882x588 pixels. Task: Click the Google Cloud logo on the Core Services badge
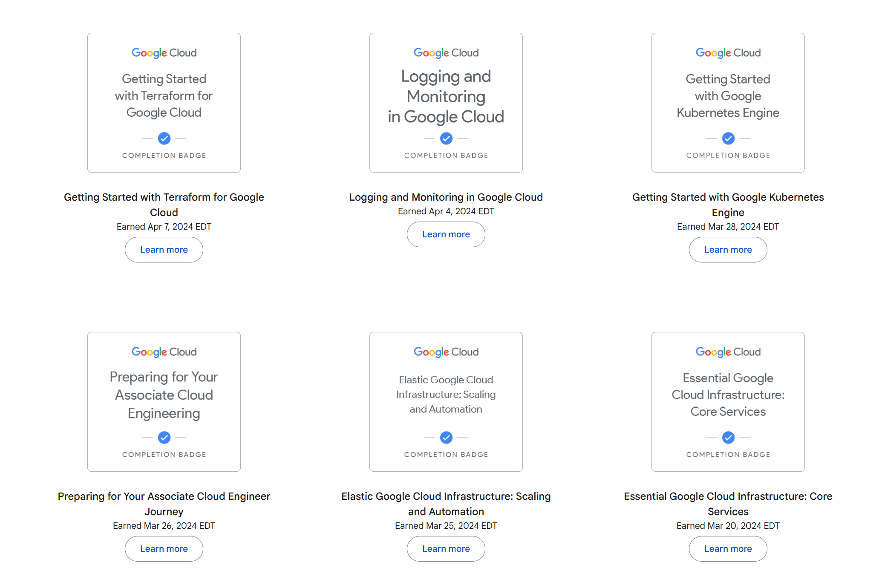(x=728, y=352)
